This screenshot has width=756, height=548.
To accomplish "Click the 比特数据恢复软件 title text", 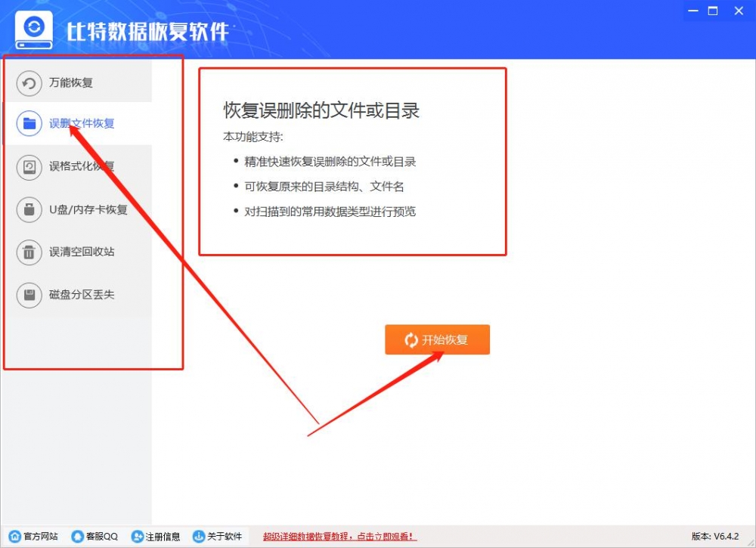I will (147, 32).
